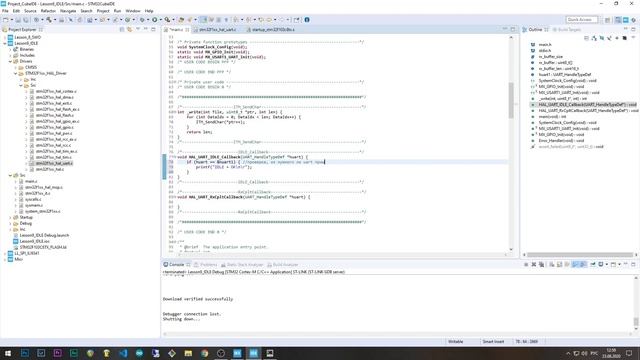Screen dimensions: 640x360
Task: Click the editor vertical scrollbar thumb
Action: coord(511,100)
